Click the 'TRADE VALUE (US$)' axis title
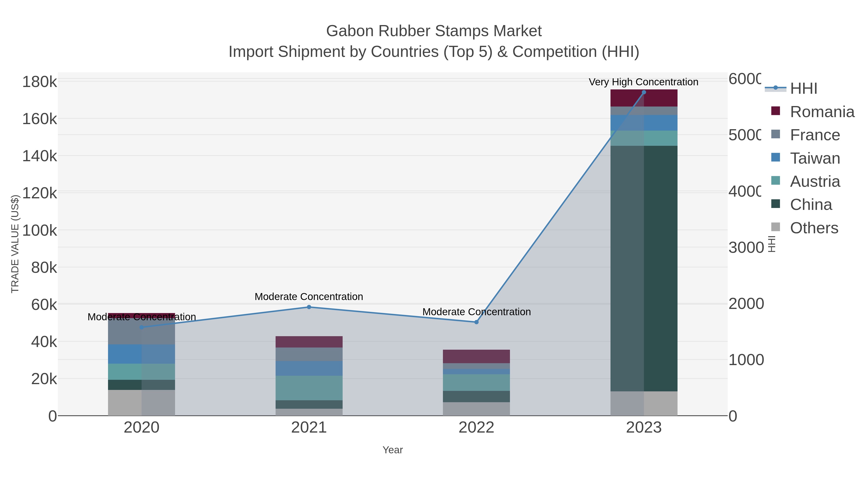 tap(15, 244)
